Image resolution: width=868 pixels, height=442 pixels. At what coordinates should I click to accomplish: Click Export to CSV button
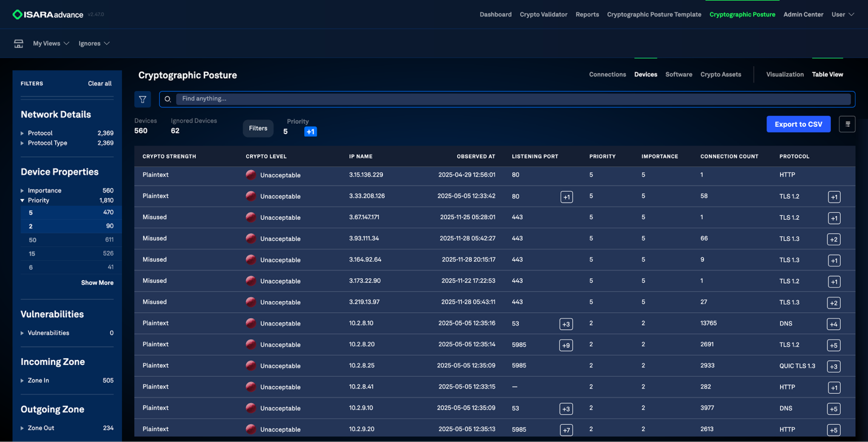point(798,124)
